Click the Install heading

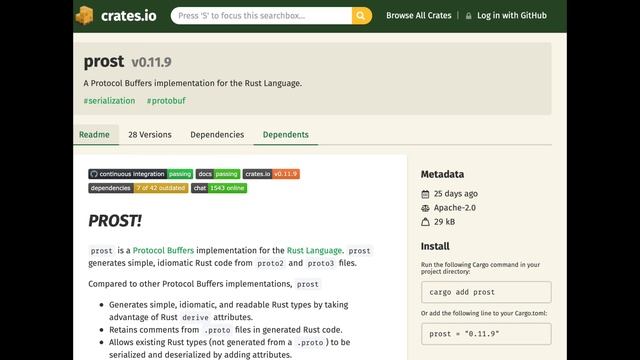coord(435,247)
